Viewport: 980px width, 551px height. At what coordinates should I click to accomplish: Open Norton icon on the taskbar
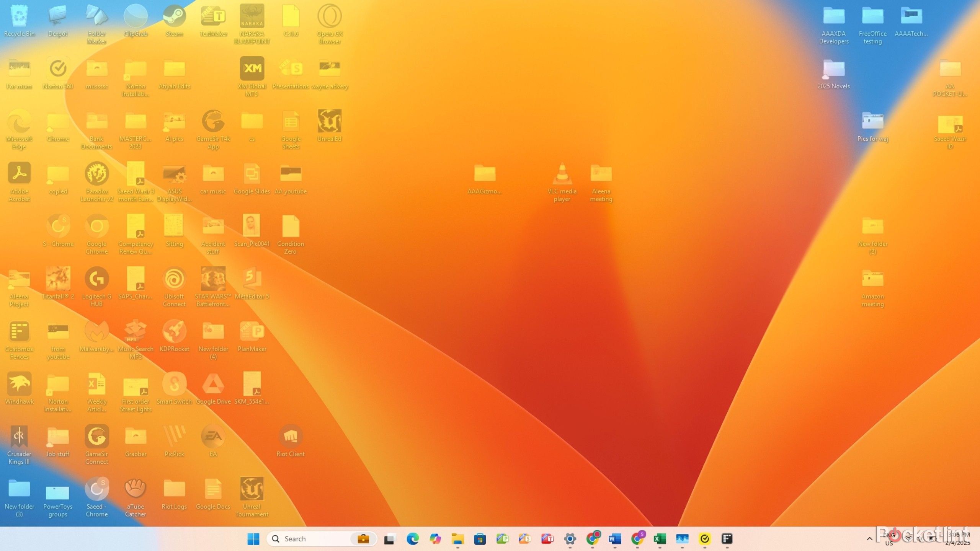pyautogui.click(x=705, y=539)
